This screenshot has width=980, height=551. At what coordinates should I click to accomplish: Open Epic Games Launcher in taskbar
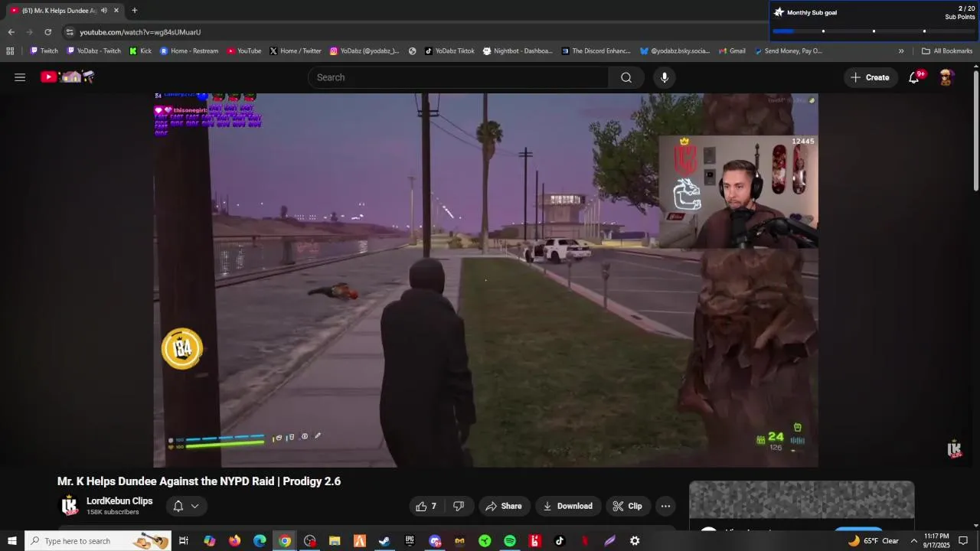click(410, 541)
